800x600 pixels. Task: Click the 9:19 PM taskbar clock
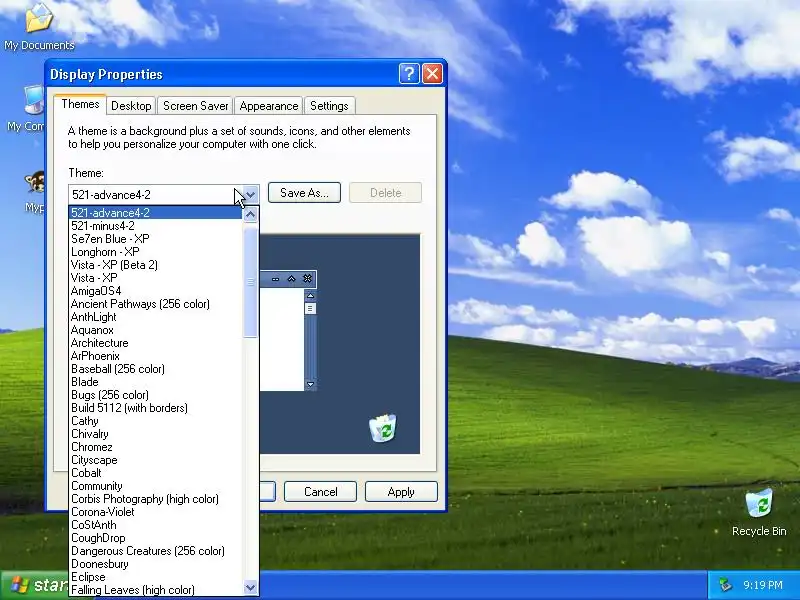click(x=763, y=585)
